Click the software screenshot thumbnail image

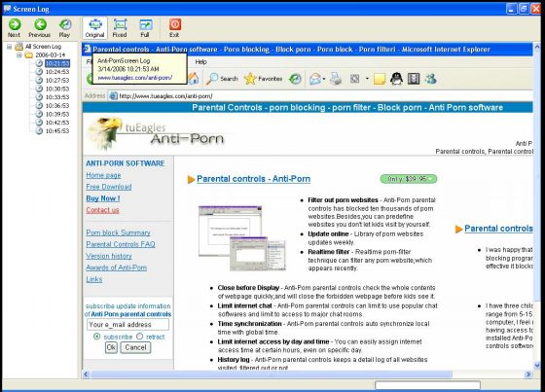coord(242,238)
